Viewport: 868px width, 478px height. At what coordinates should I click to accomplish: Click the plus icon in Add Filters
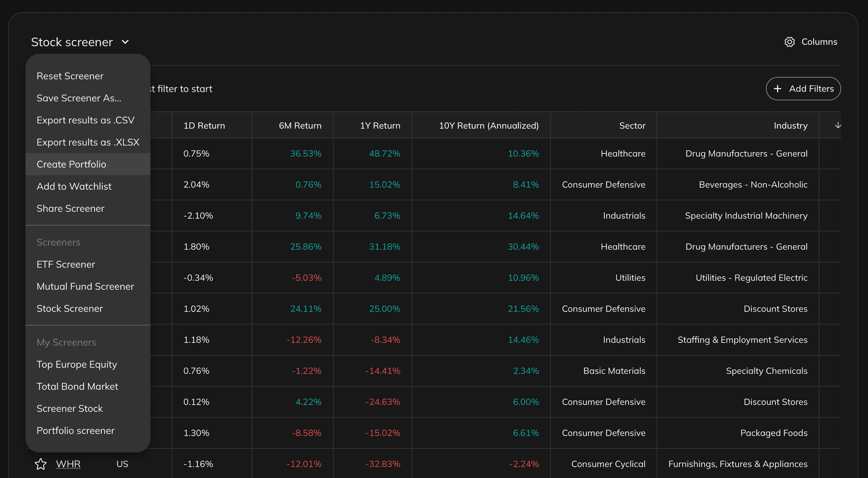point(777,89)
